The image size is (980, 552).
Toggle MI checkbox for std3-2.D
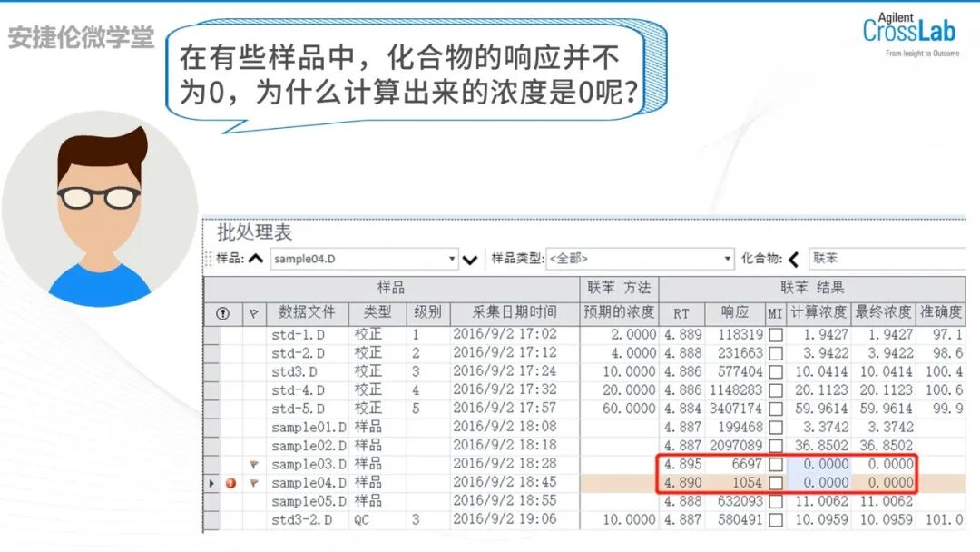click(x=776, y=520)
